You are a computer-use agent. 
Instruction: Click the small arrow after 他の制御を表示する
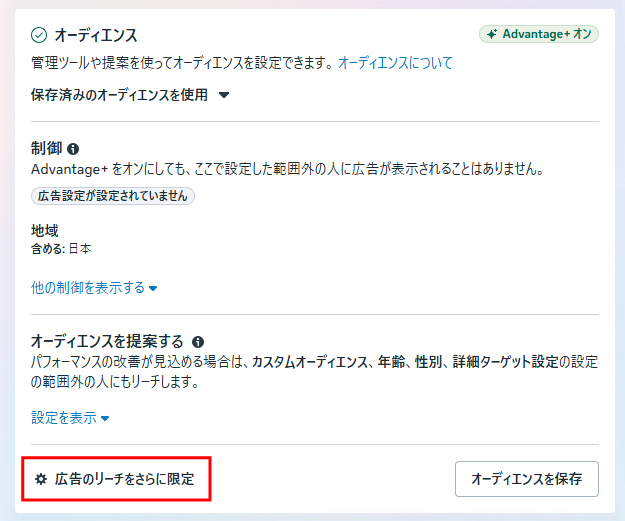pyautogui.click(x=153, y=289)
